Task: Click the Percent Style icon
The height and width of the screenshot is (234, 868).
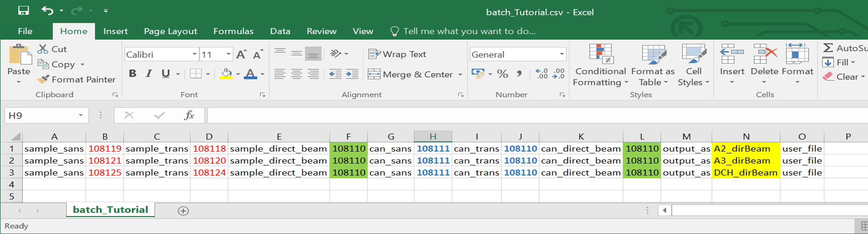Action: click(502, 74)
